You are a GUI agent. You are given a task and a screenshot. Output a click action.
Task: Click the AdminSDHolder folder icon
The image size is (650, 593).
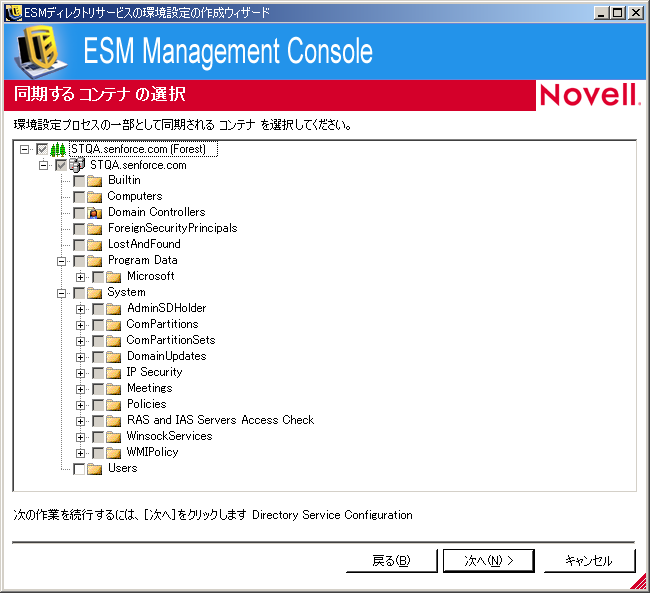114,309
